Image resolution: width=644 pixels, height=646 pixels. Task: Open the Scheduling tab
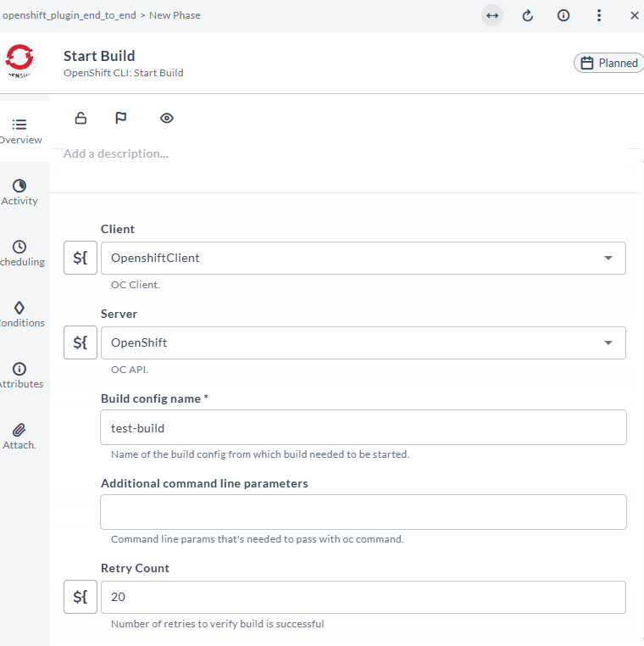[x=20, y=253]
